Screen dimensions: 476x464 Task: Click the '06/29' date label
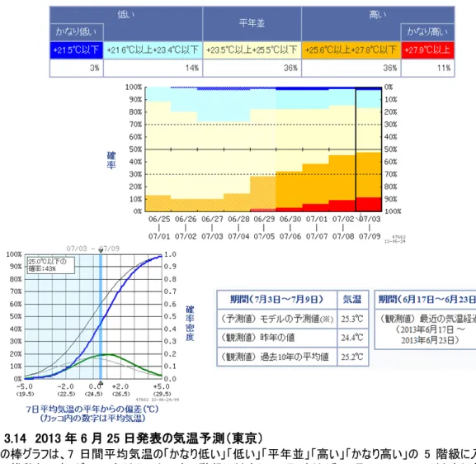tap(264, 219)
